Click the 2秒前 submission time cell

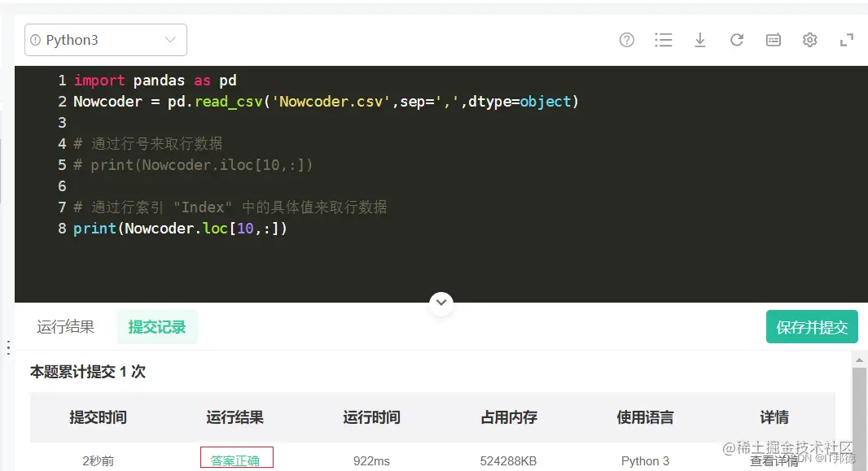98,461
